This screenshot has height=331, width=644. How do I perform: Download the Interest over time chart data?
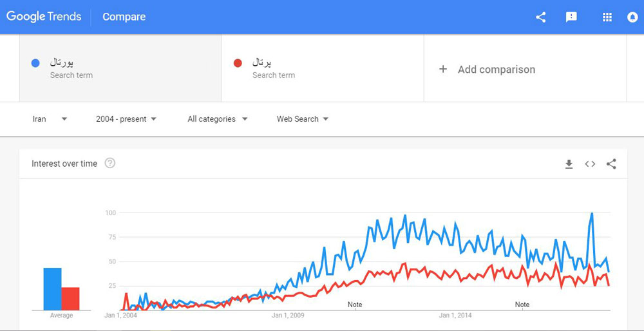click(569, 164)
